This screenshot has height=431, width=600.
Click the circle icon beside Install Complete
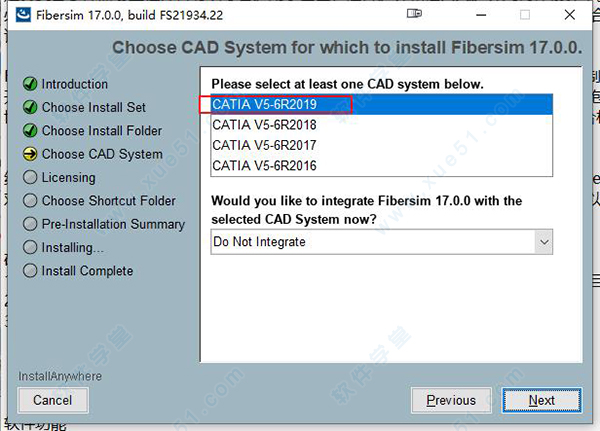click(x=30, y=271)
